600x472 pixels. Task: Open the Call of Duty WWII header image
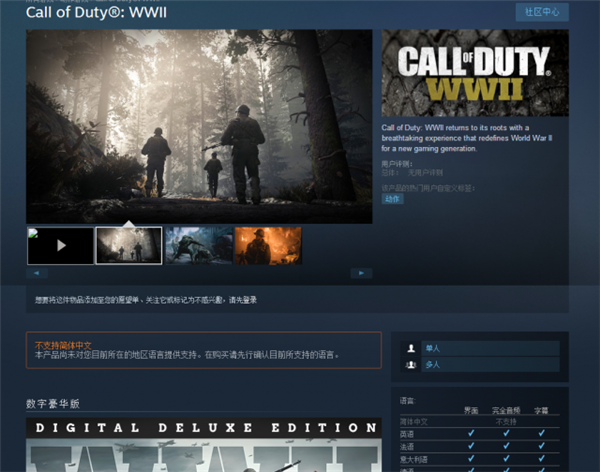[475, 73]
